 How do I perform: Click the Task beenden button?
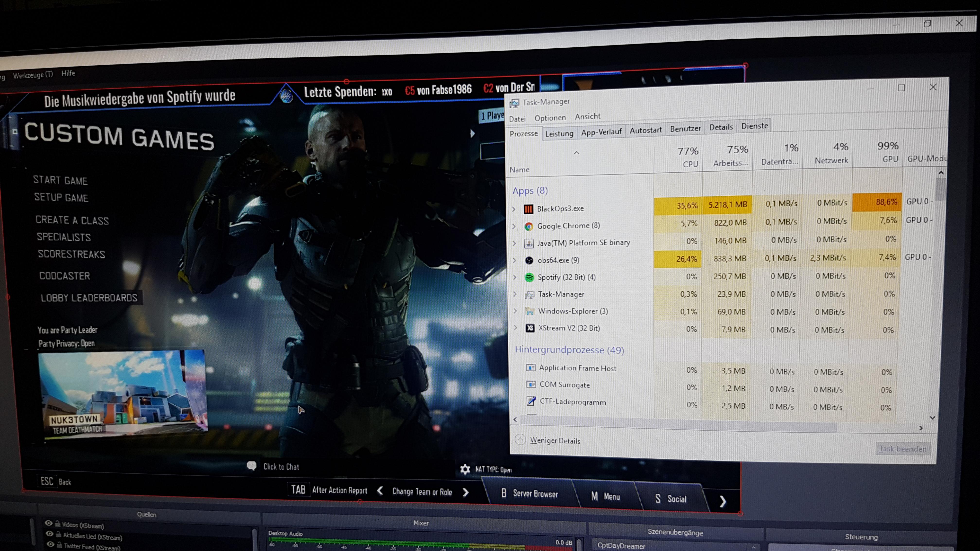(903, 449)
